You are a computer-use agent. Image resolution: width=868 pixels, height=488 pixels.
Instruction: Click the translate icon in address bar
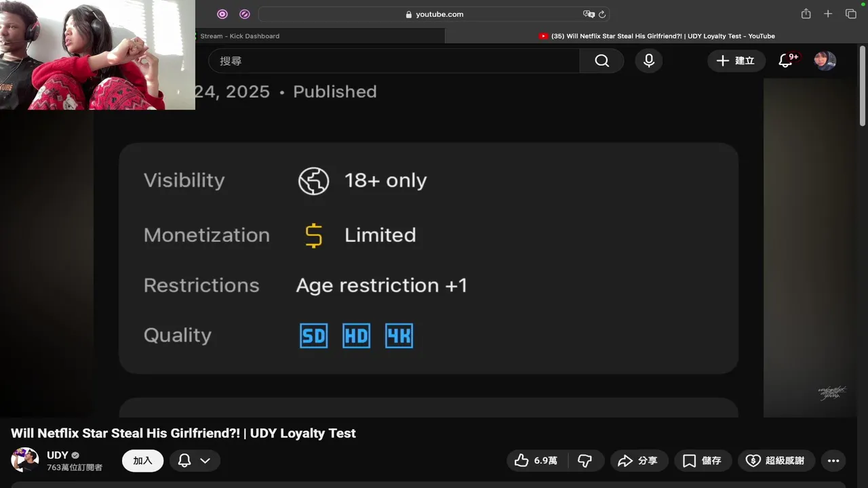(589, 14)
